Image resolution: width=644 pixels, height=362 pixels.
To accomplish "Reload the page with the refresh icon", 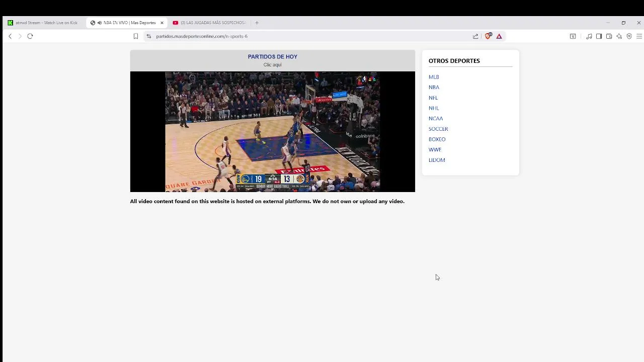I will pyautogui.click(x=30, y=36).
